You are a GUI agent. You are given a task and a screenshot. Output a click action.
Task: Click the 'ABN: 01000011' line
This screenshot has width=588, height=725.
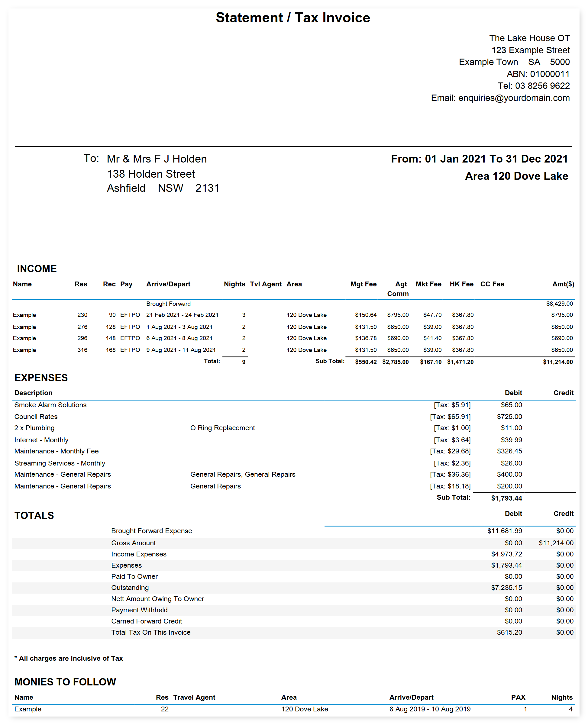538,74
